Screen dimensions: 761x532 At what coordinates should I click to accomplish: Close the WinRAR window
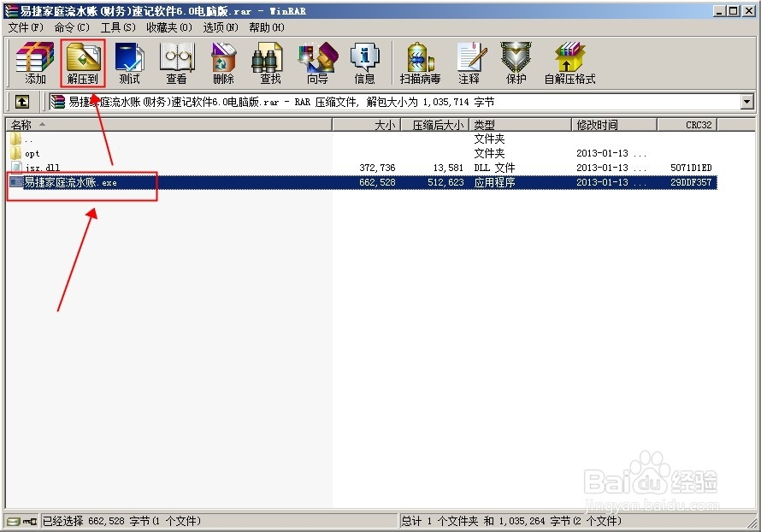tap(749, 10)
